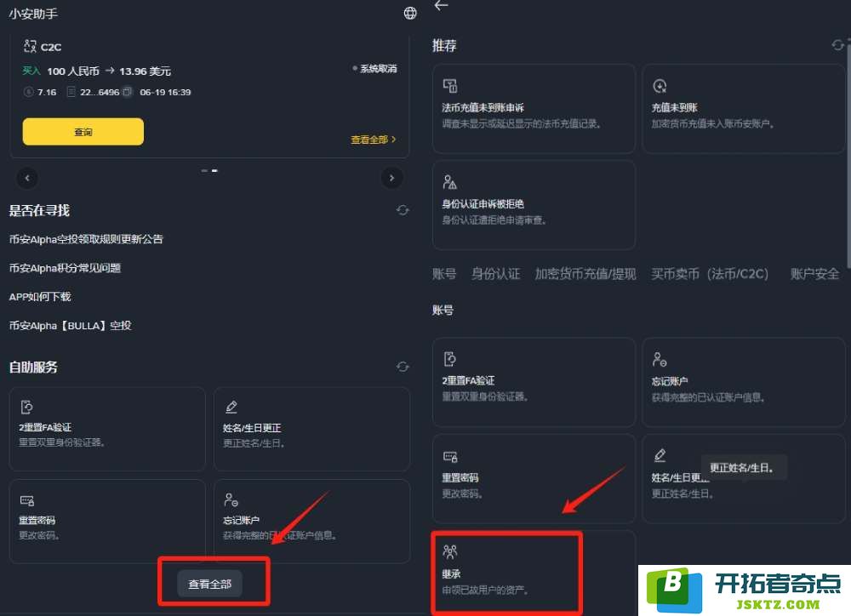This screenshot has width=851, height=616.
Task: Show the next order card
Action: click(391, 178)
